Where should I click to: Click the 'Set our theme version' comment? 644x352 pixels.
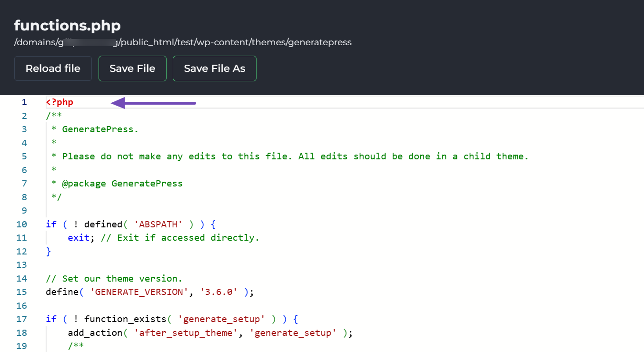coord(114,279)
